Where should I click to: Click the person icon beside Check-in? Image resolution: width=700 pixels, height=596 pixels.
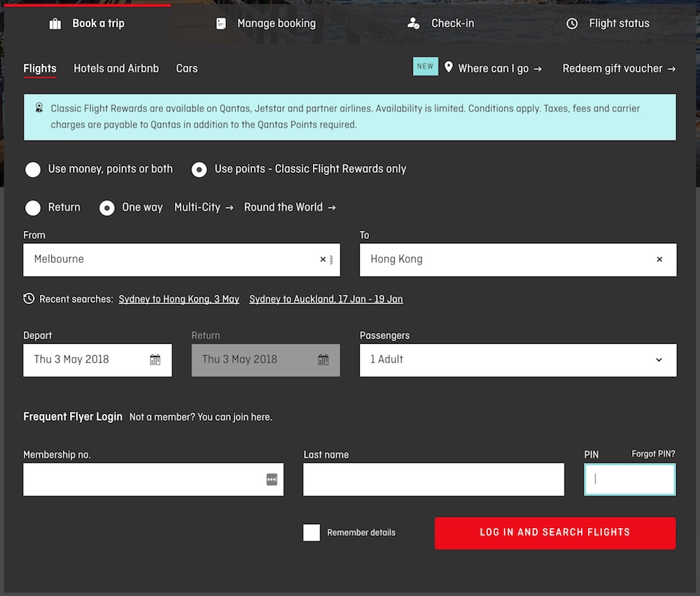click(x=414, y=23)
